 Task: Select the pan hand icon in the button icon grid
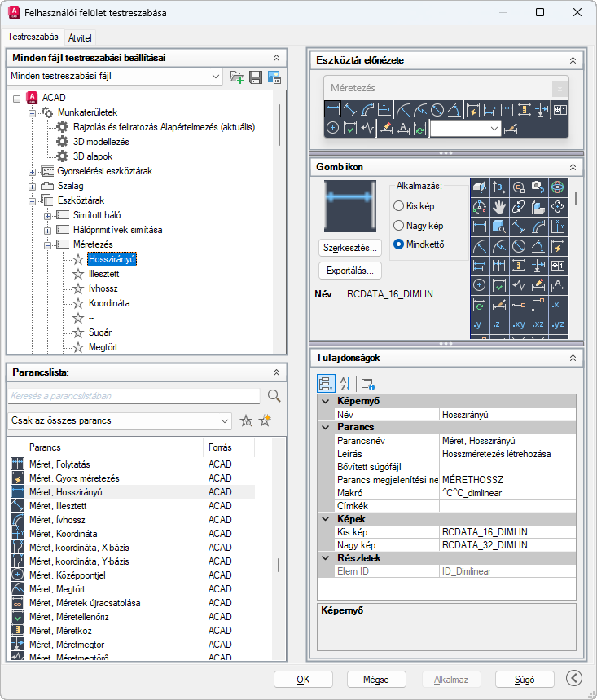(x=498, y=207)
